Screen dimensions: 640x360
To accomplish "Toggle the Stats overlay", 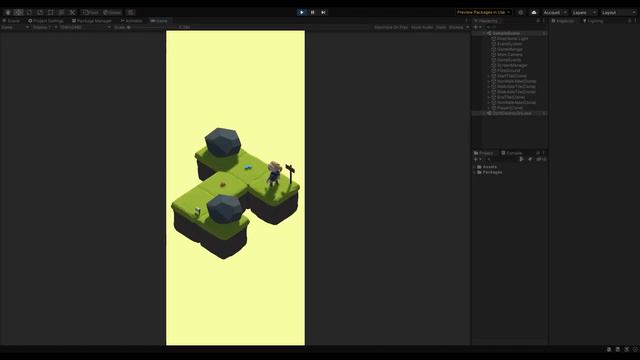I will tap(441, 27).
